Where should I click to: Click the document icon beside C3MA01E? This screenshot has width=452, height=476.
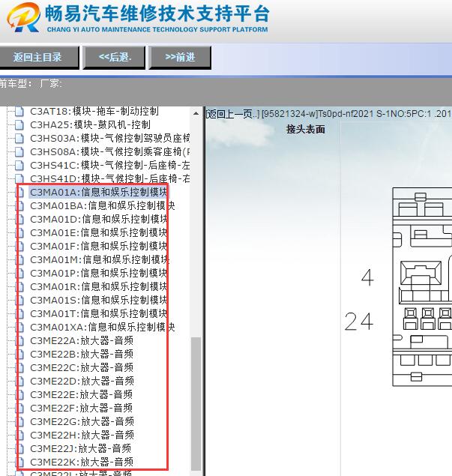tap(20, 233)
